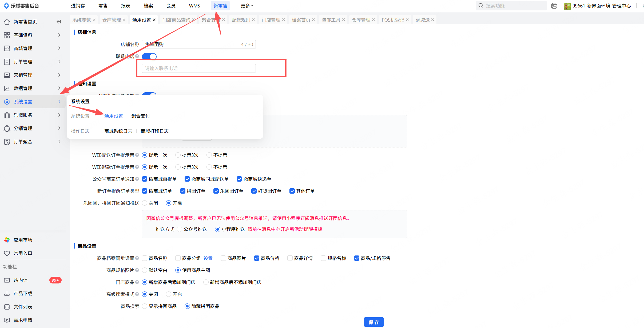Uncheck 微商城自提单 checkbox
This screenshot has width=644, height=328.
click(x=145, y=179)
